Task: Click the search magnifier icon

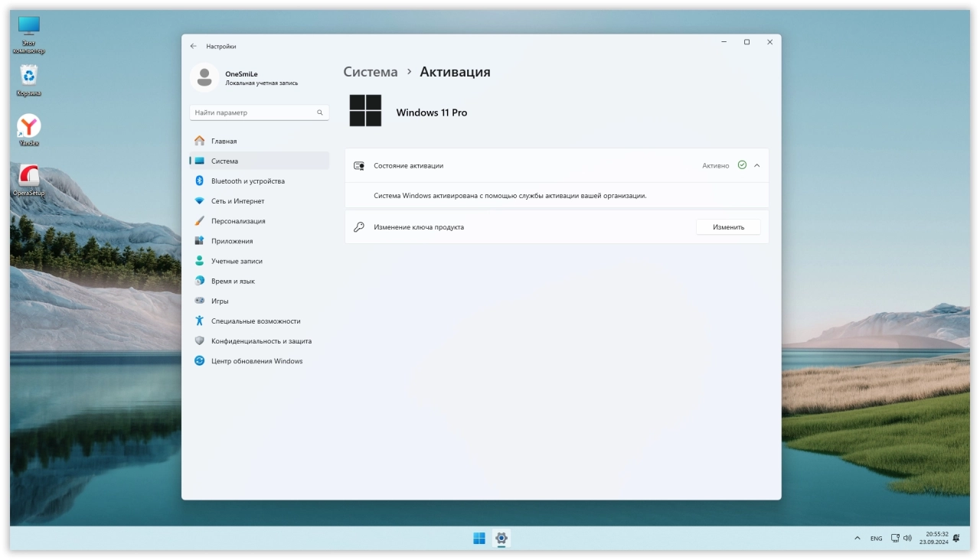Action: (320, 112)
